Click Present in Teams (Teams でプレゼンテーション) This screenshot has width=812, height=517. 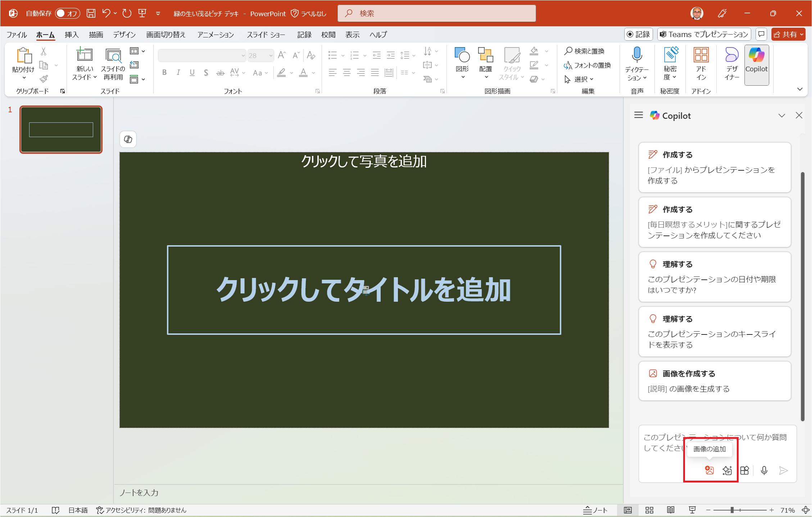click(704, 34)
